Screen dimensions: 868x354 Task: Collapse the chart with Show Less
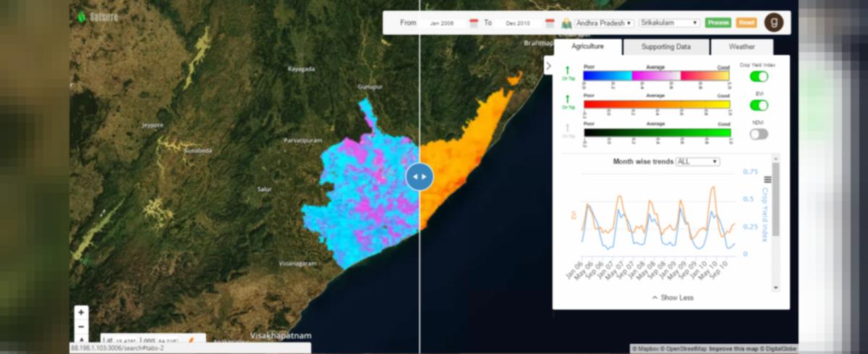(673, 298)
